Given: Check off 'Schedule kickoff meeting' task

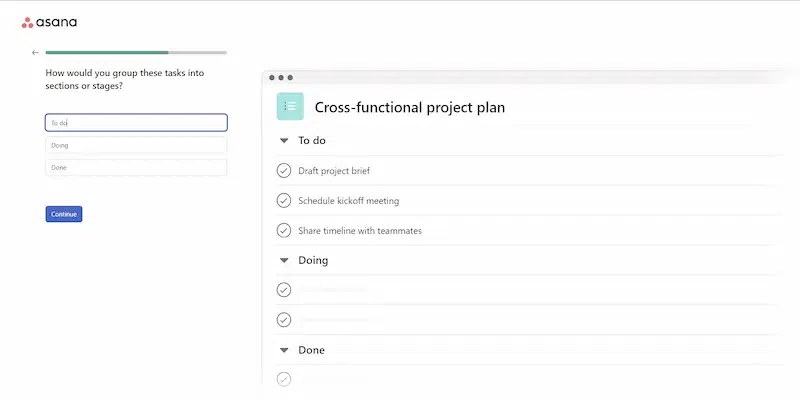Looking at the screenshot, I should tap(284, 201).
